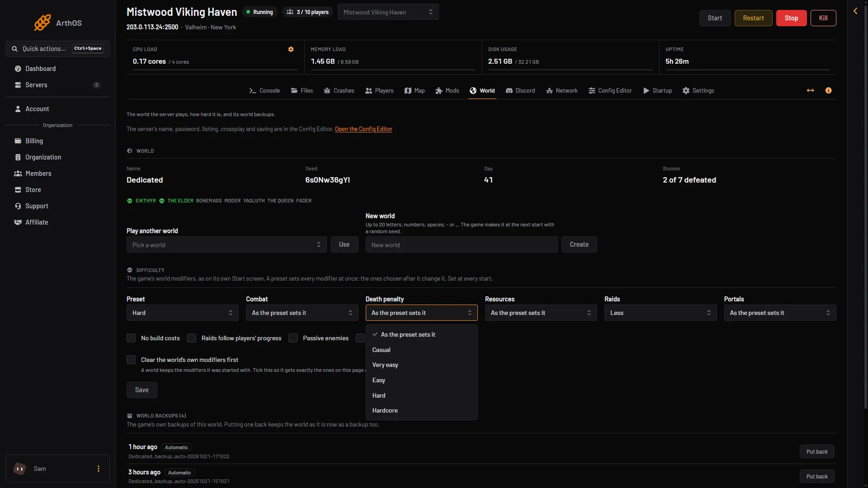Open the Raids dropdown showing Less
Screen dimensions: 868x488
tap(660, 313)
